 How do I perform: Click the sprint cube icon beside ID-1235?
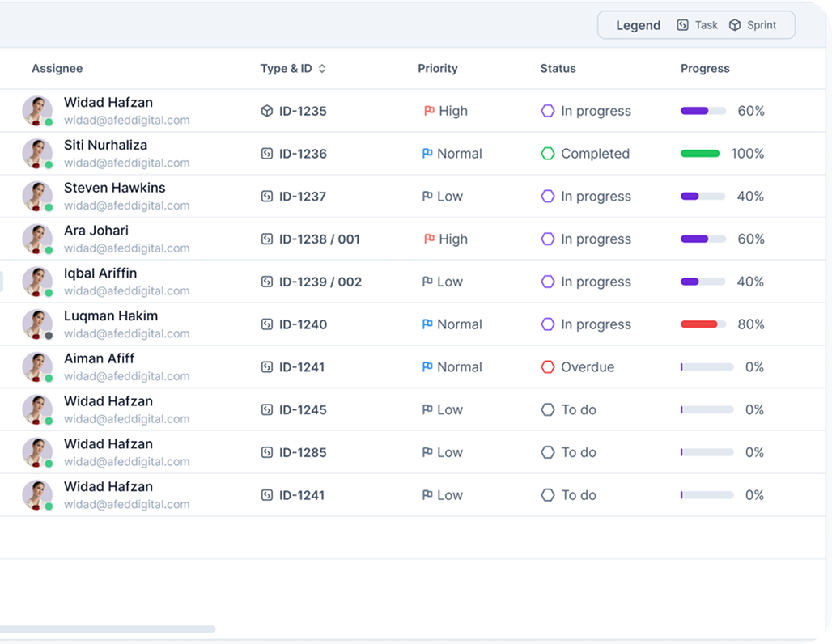pyautogui.click(x=267, y=111)
